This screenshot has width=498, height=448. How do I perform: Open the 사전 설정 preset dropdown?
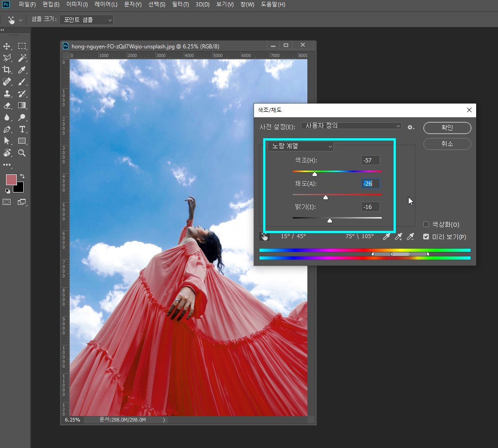coord(351,126)
